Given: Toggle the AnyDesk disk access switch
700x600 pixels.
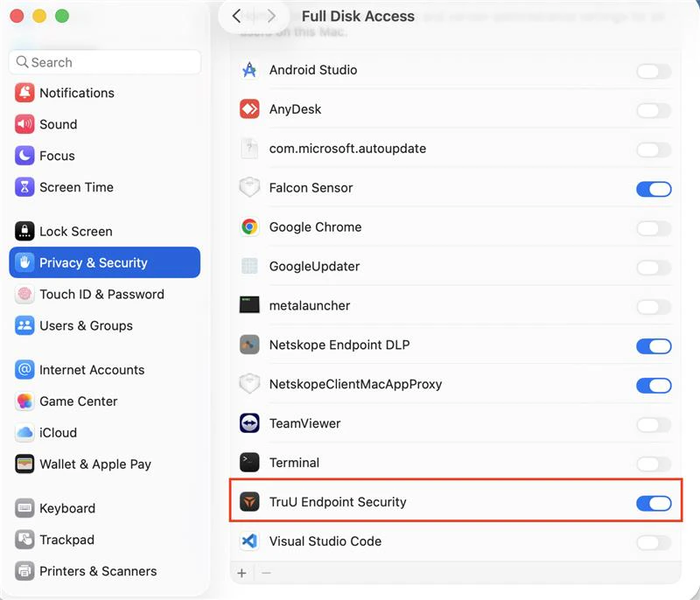Looking at the screenshot, I should pos(654,110).
